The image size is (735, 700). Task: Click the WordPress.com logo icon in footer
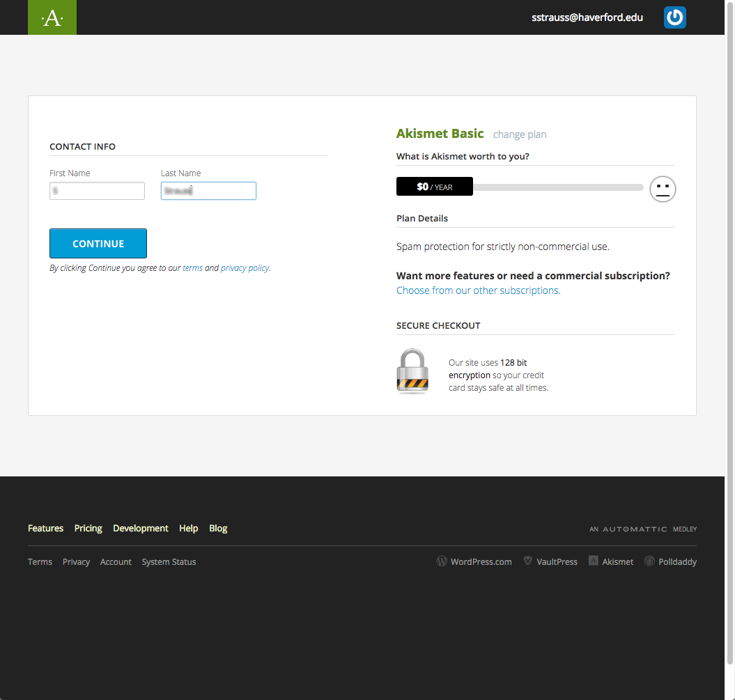[x=442, y=561]
